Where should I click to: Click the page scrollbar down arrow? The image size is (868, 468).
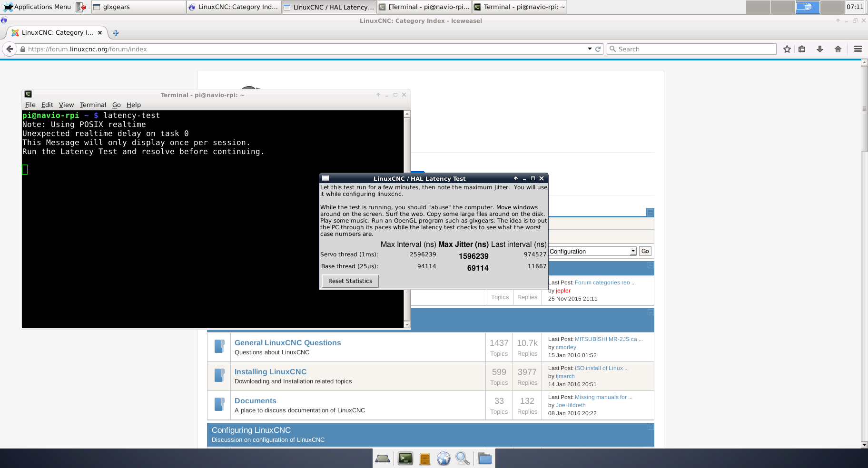tap(864, 445)
